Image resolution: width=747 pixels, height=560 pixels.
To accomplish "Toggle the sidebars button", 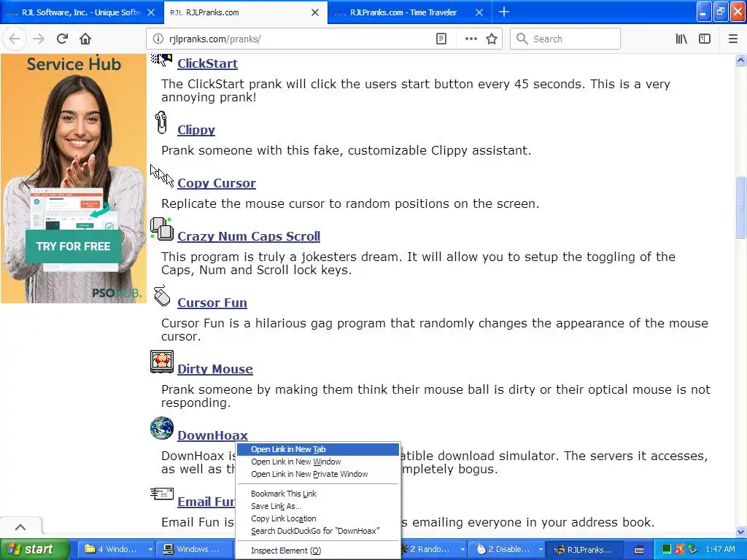I will click(x=705, y=39).
